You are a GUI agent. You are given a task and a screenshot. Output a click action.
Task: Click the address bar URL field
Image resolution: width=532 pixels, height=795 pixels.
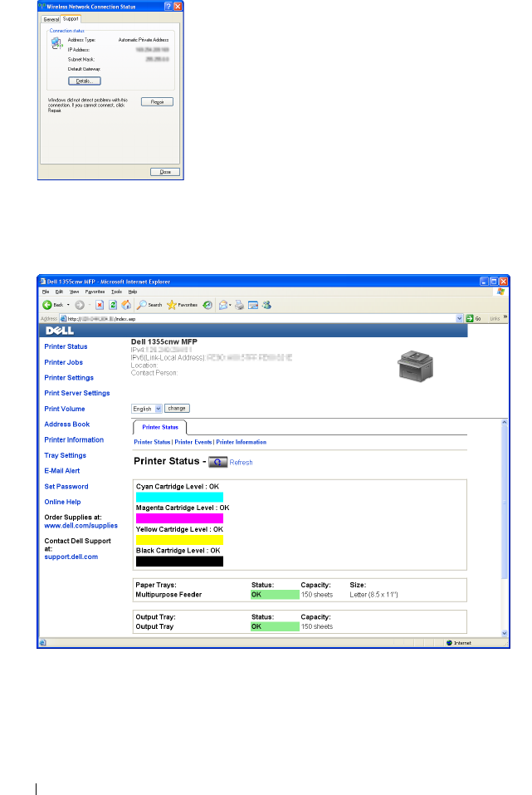click(x=257, y=318)
